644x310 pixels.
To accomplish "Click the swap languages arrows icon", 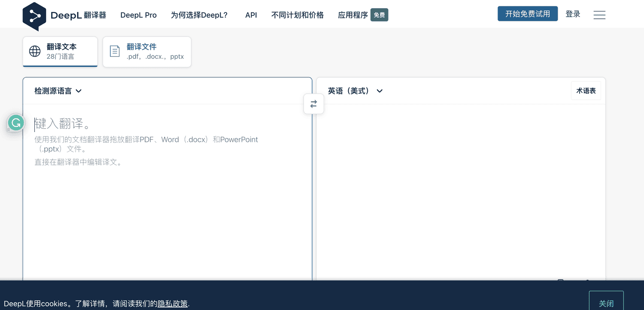I will (314, 104).
